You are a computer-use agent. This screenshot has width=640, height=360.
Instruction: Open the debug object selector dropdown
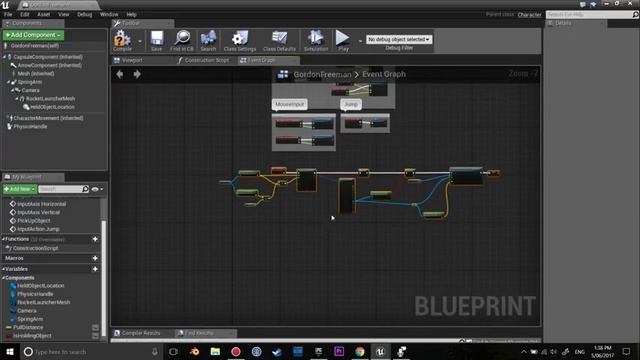point(399,39)
